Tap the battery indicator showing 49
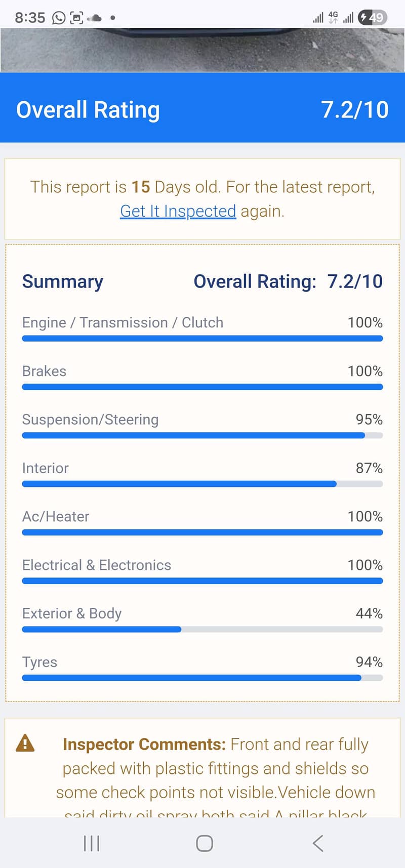The height and width of the screenshot is (868, 405). click(x=373, y=18)
